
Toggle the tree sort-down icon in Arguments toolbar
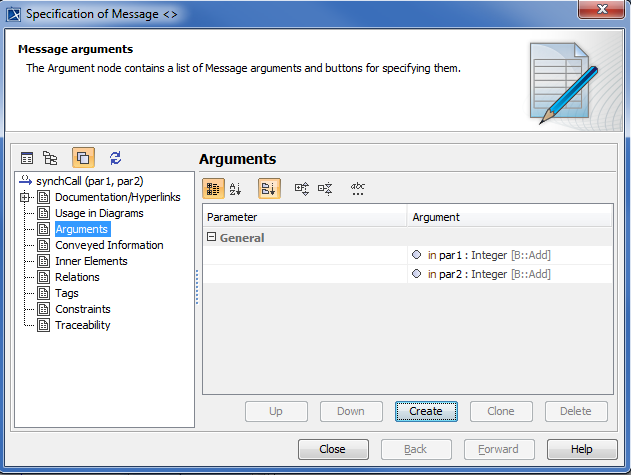[x=269, y=188]
